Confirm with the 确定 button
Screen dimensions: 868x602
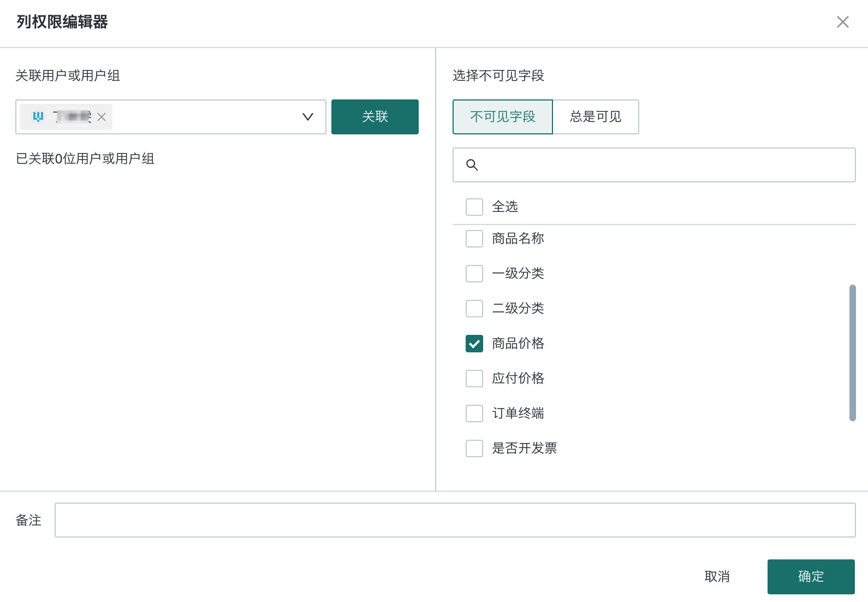tap(811, 577)
